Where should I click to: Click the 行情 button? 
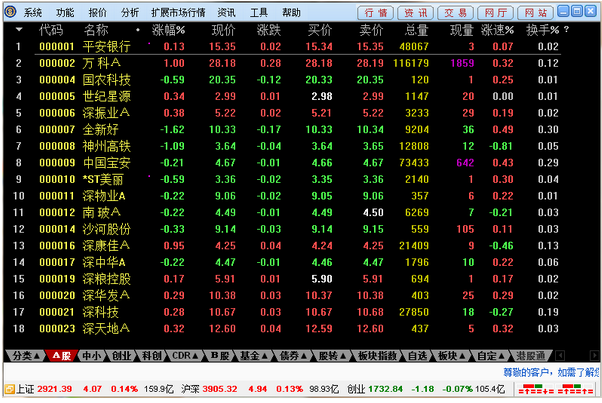coord(375,13)
